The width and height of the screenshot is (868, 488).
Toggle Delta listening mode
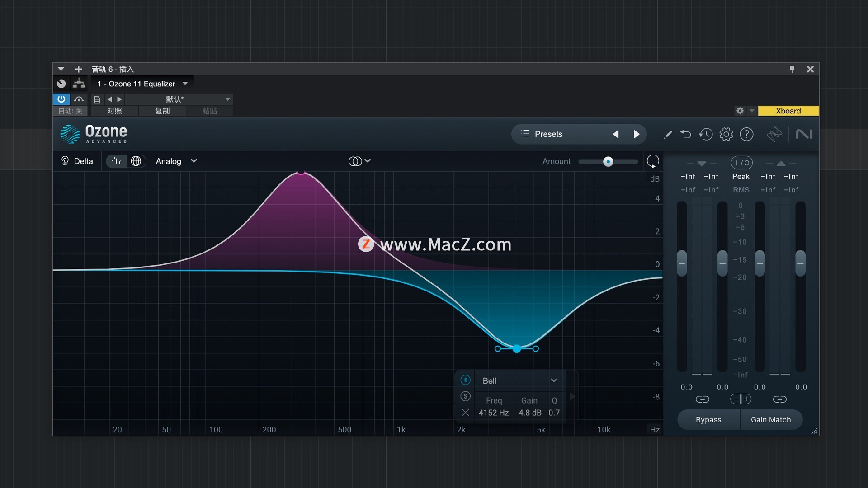(77, 161)
